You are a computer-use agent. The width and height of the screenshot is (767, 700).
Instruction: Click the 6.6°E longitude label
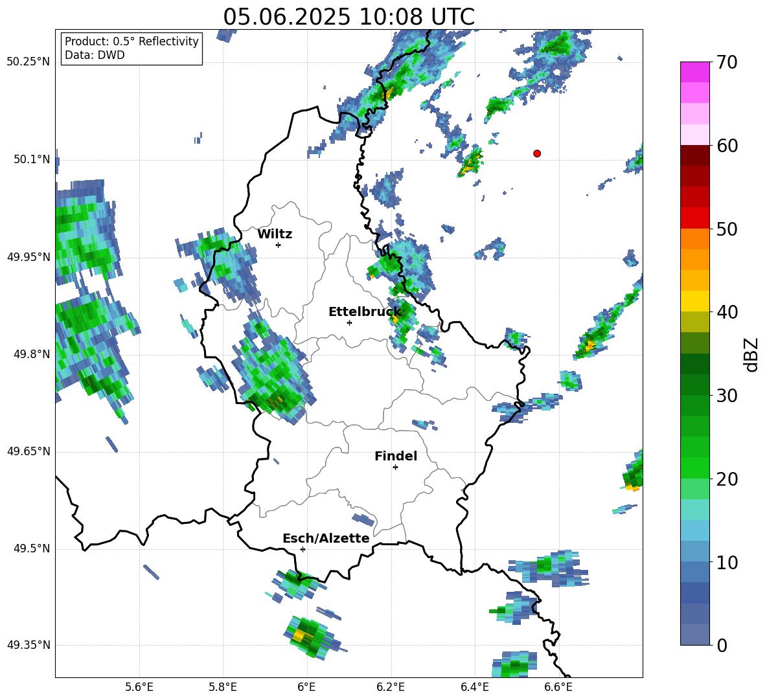[558, 687]
